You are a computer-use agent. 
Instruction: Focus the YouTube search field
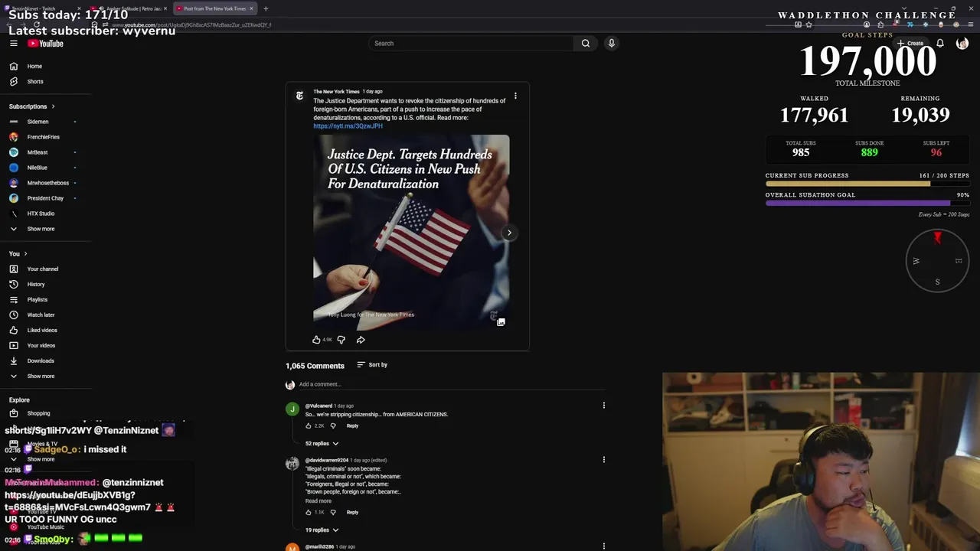pyautogui.click(x=470, y=44)
